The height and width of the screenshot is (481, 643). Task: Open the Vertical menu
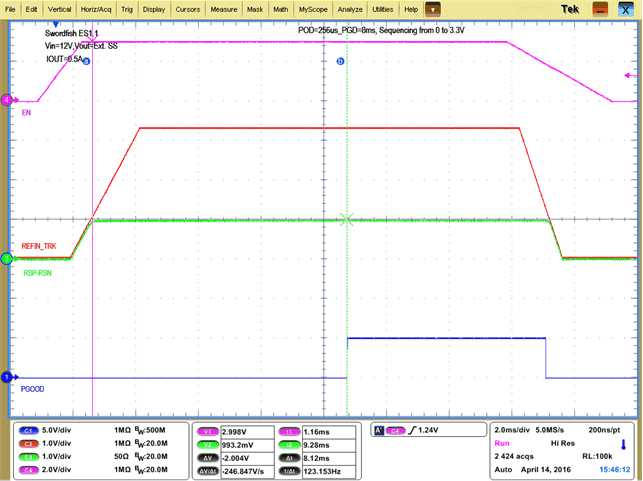click(x=59, y=9)
